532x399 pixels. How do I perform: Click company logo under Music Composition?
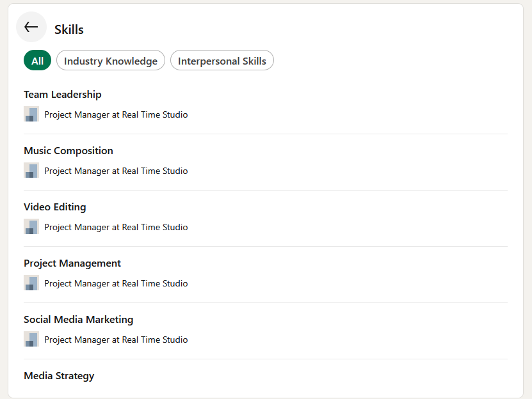(31, 170)
